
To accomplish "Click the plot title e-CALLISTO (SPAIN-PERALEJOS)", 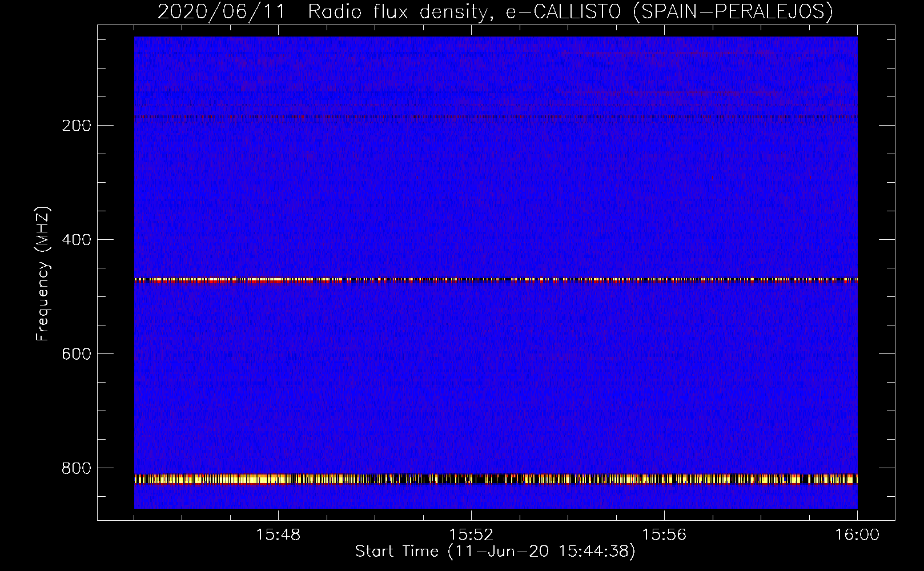I will pyautogui.click(x=669, y=11).
